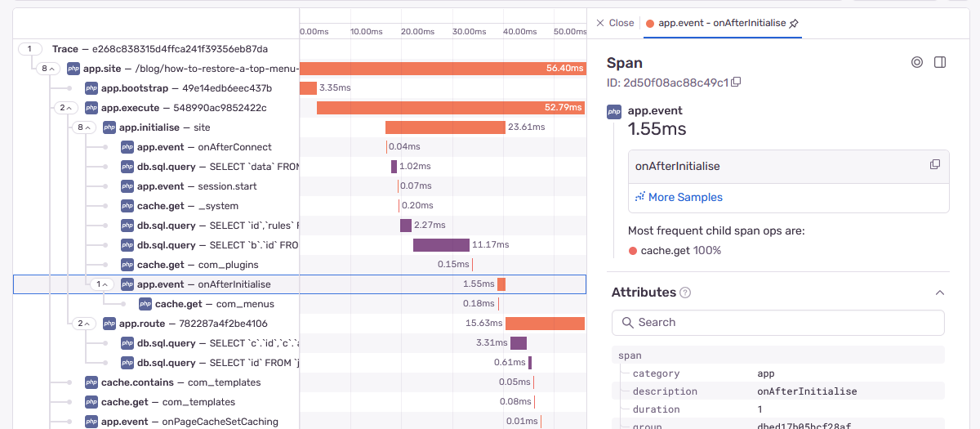980x429 pixels.
Task: Click the php icon beside onPageCacheSetCaching event
Action: [91, 422]
